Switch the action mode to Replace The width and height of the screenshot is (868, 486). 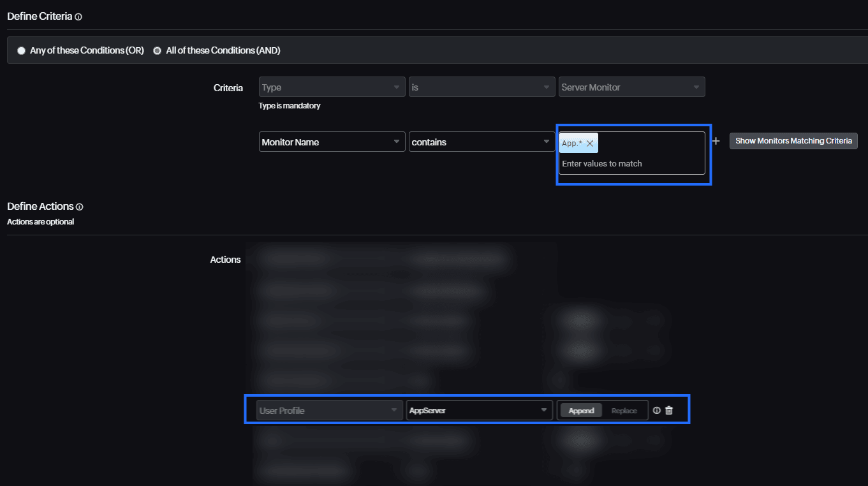pos(624,411)
